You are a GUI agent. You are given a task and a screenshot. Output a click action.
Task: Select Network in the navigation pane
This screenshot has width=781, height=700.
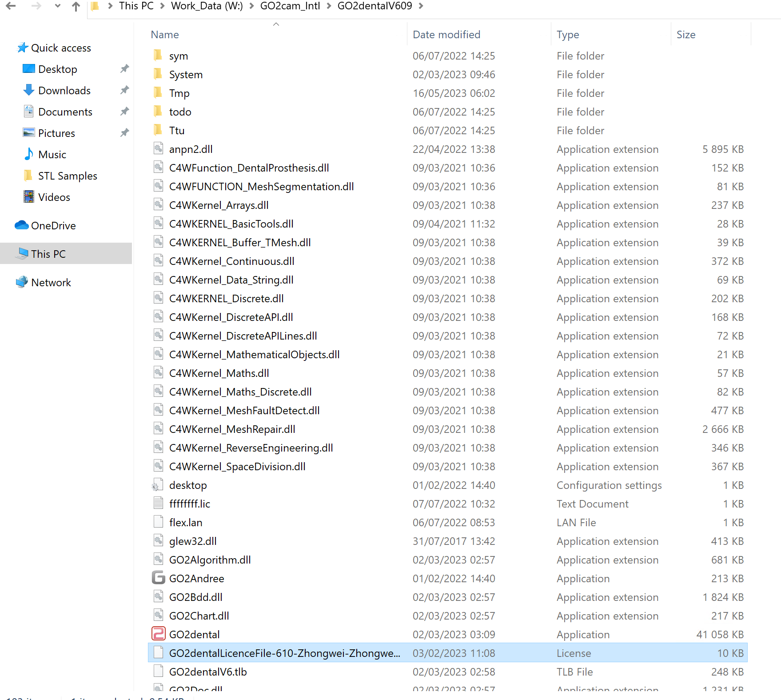click(x=51, y=283)
